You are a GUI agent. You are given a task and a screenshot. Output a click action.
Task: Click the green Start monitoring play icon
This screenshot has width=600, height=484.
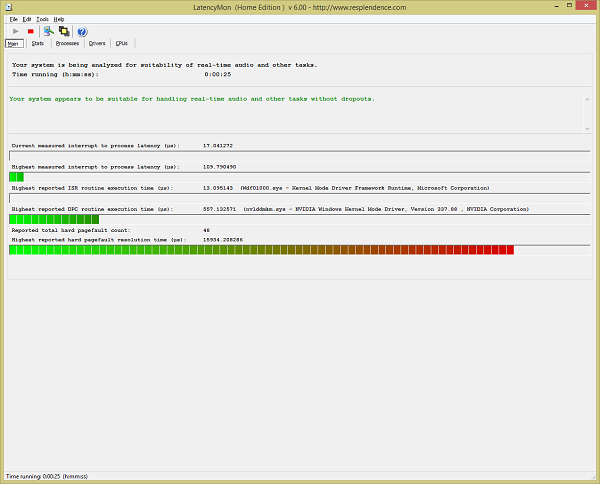14,31
